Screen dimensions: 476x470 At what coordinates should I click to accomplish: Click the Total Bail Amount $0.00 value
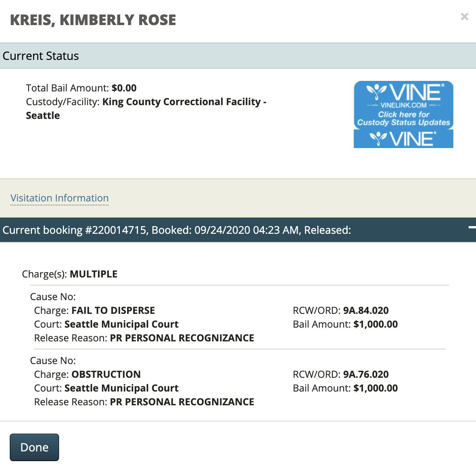(x=124, y=88)
